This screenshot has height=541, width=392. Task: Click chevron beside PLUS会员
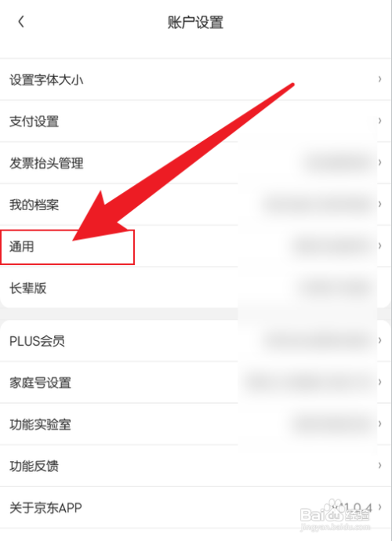(379, 340)
